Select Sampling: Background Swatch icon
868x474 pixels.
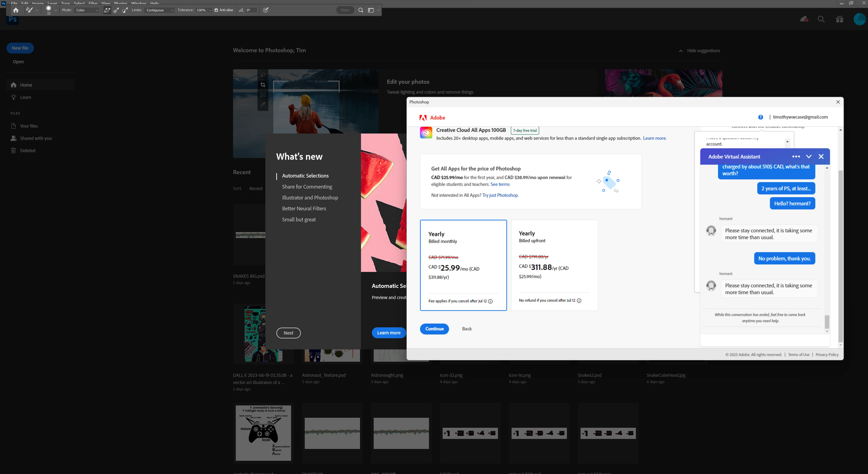tap(125, 10)
